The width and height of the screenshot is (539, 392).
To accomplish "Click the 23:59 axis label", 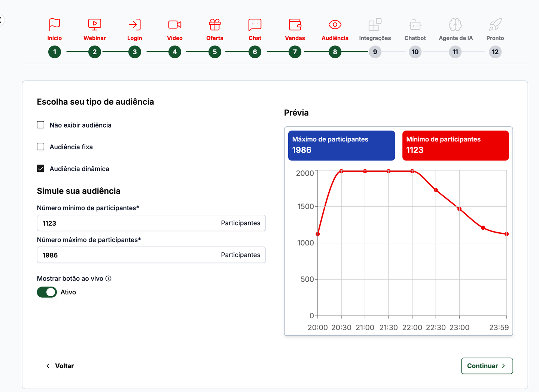I will click(x=499, y=328).
